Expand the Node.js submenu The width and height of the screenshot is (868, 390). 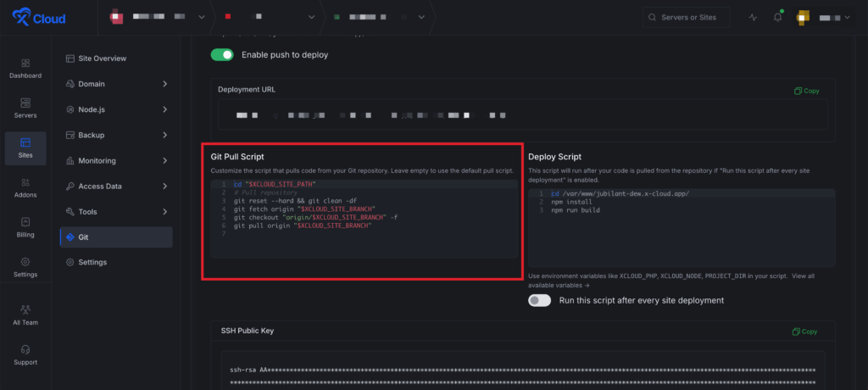(x=164, y=109)
